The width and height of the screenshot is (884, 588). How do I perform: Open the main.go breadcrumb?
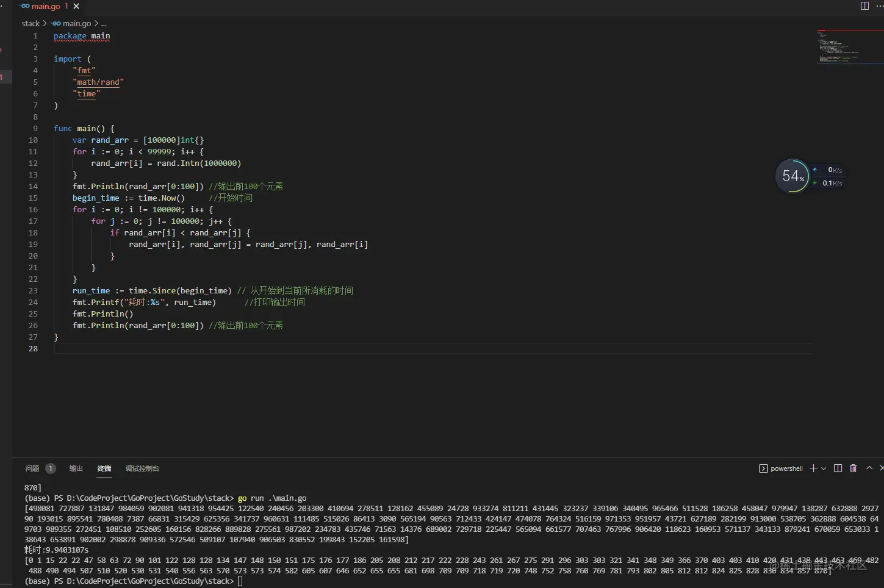click(x=77, y=24)
